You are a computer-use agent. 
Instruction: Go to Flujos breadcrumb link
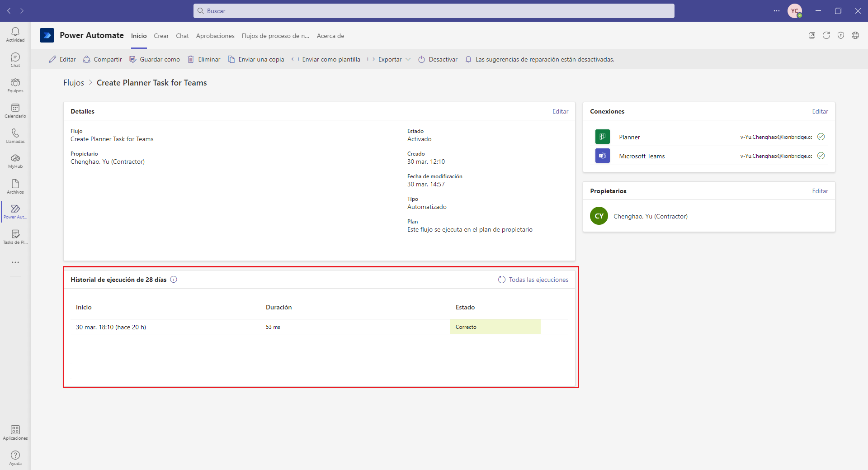coord(74,83)
